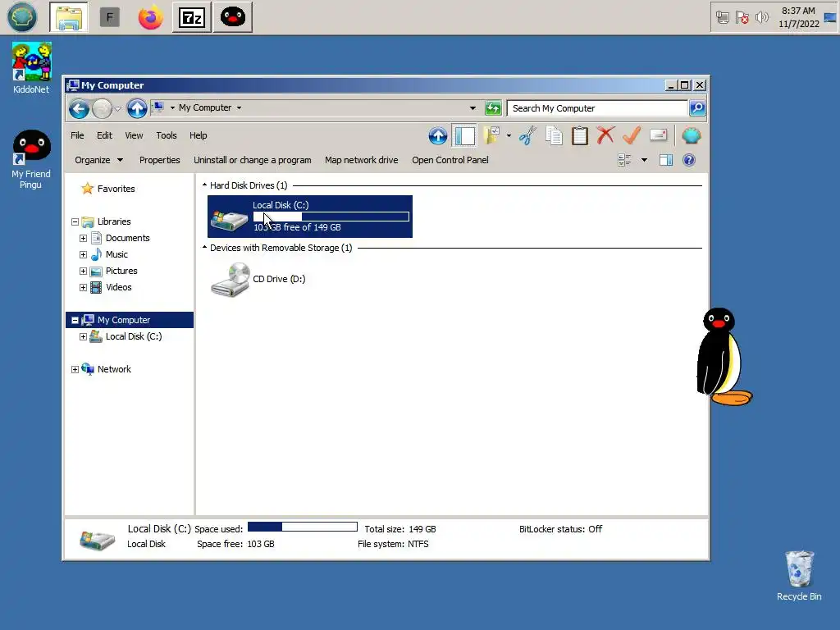Click Map network drive
840x630 pixels.
[x=361, y=160]
